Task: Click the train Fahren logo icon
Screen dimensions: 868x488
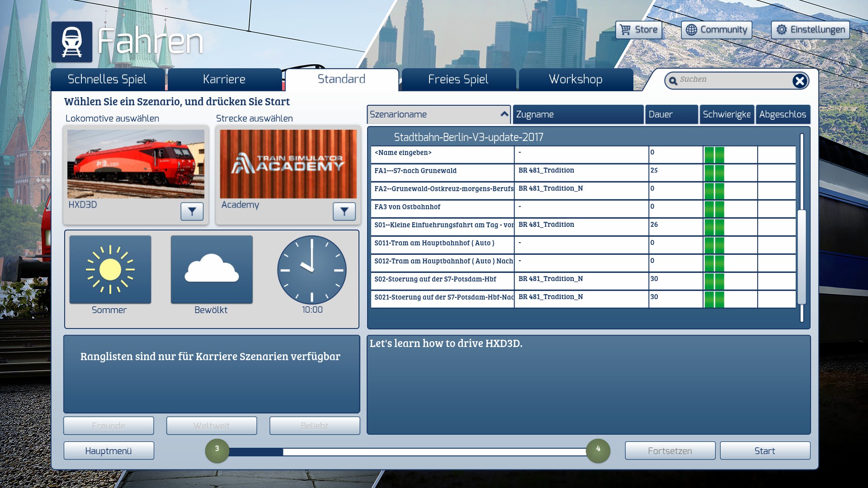Action: (72, 42)
